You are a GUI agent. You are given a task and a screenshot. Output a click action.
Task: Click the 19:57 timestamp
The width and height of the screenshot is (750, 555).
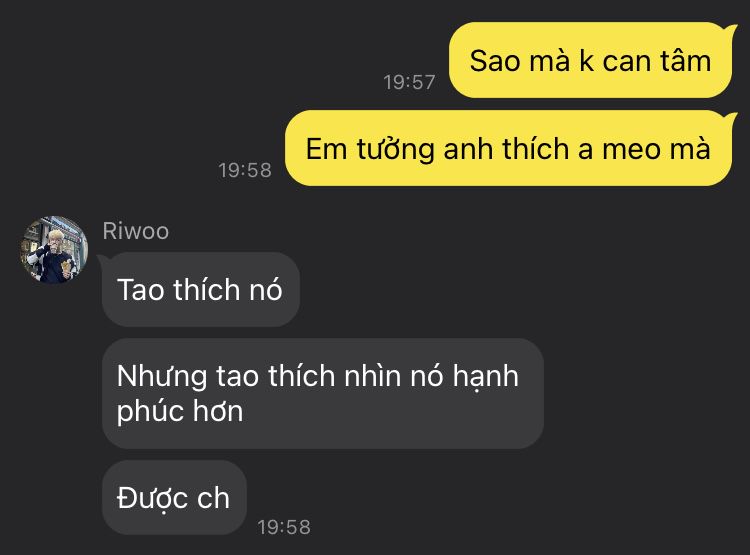(409, 82)
